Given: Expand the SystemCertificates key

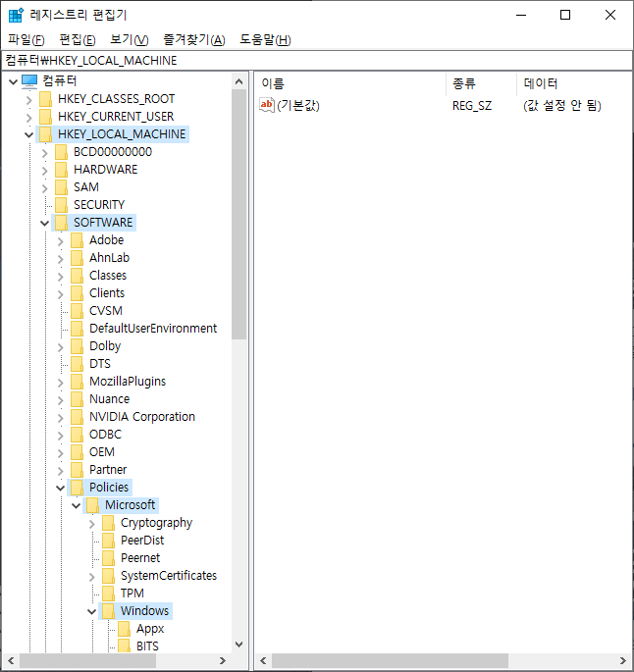Looking at the screenshot, I should pos(91,576).
